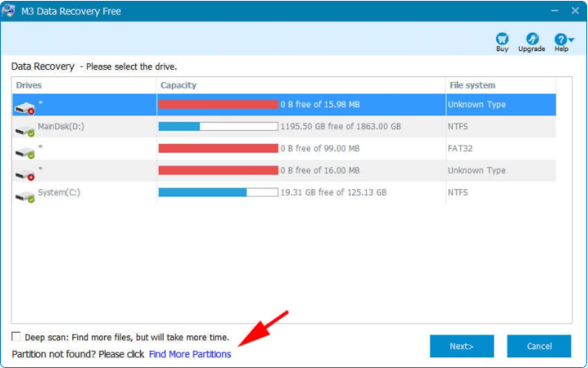
Task: Click '19.31 GB free of 125.13 GB' text
Action: tap(333, 193)
